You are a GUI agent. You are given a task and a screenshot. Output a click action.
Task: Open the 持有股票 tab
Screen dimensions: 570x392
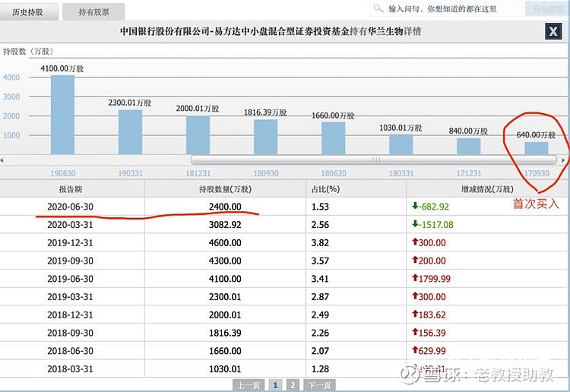(91, 11)
